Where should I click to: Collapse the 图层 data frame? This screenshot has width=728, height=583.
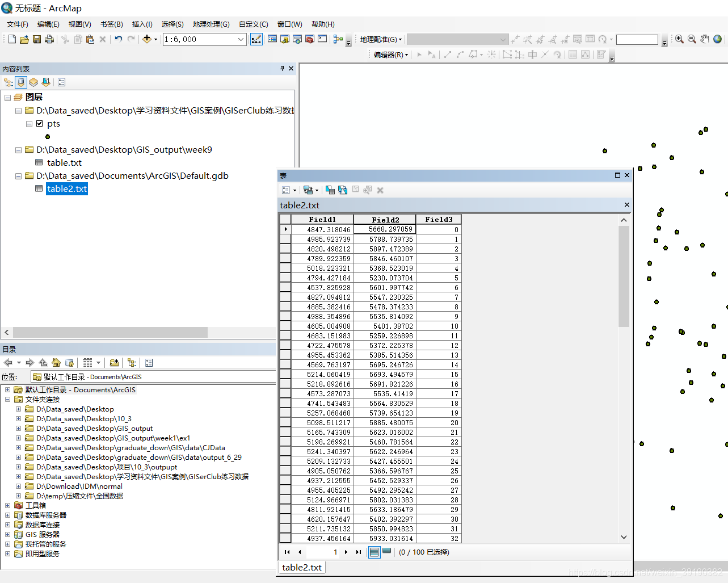[7, 98]
